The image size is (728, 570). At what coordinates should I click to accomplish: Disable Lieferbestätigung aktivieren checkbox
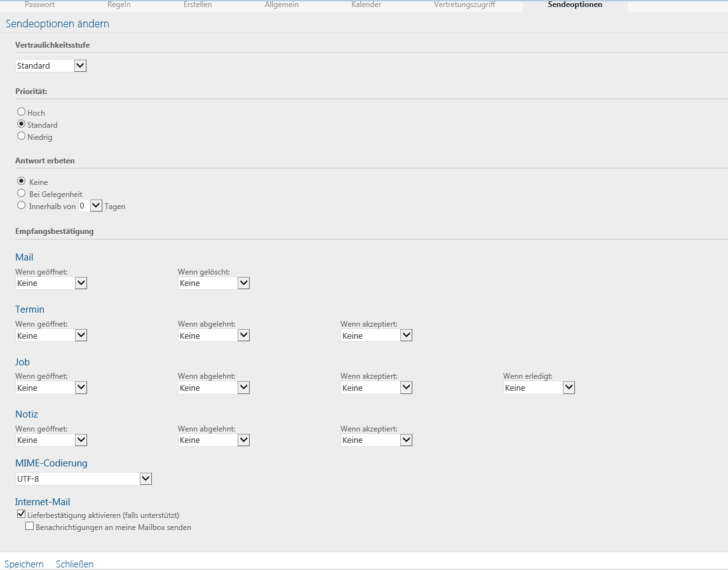click(x=21, y=513)
